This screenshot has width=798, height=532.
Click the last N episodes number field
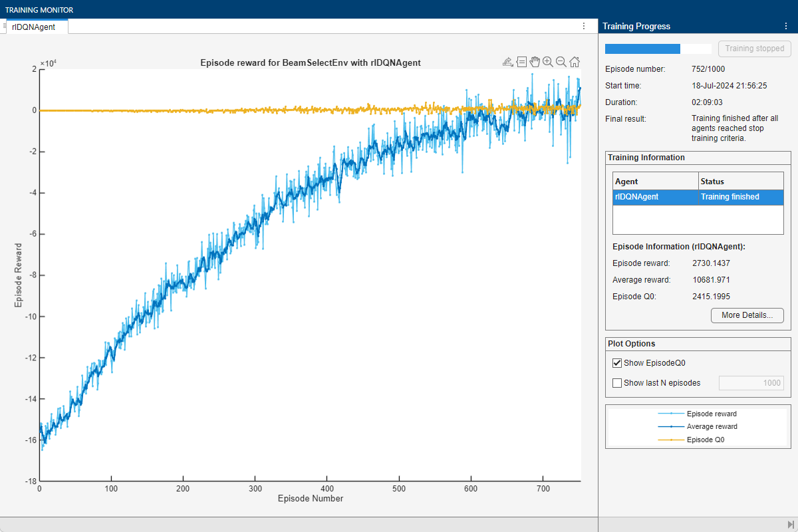pos(751,383)
